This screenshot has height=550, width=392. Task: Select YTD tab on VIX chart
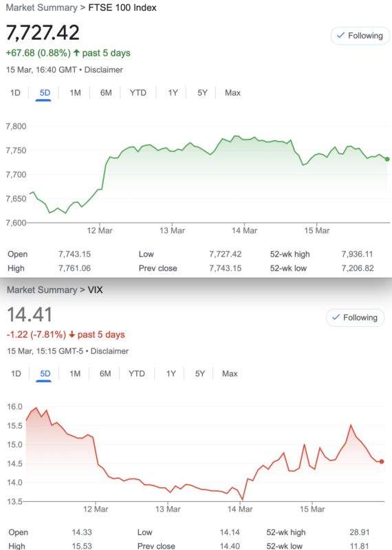click(137, 374)
